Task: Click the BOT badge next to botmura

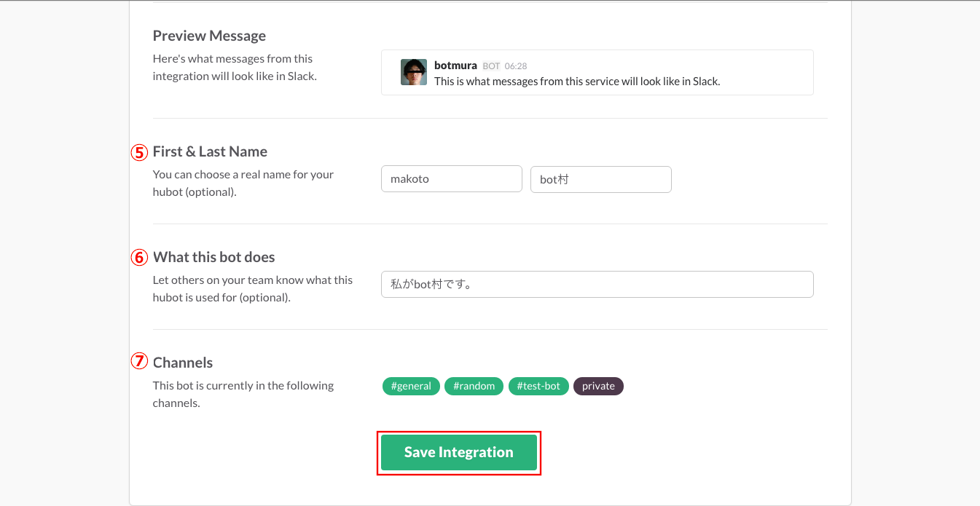Action: 491,66
